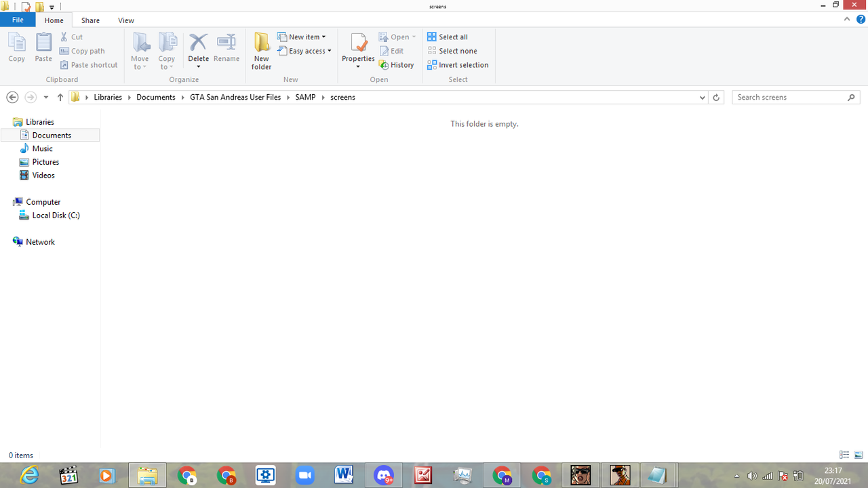
Task: Switch to Details view in status bar
Action: (x=844, y=455)
